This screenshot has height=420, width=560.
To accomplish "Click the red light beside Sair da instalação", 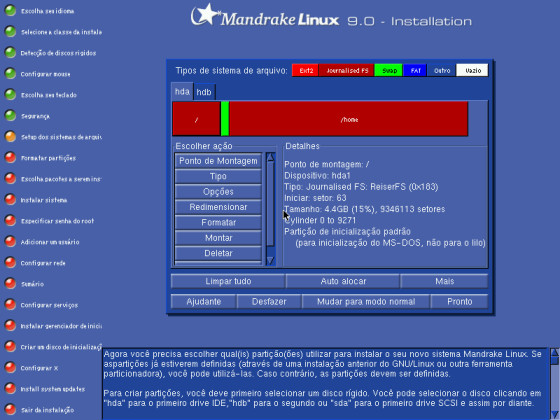I will click(x=10, y=410).
